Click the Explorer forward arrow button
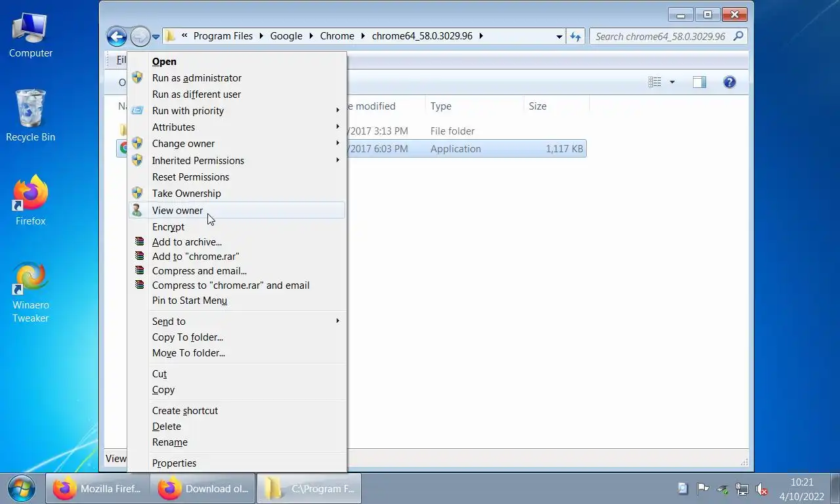 pos(140,36)
